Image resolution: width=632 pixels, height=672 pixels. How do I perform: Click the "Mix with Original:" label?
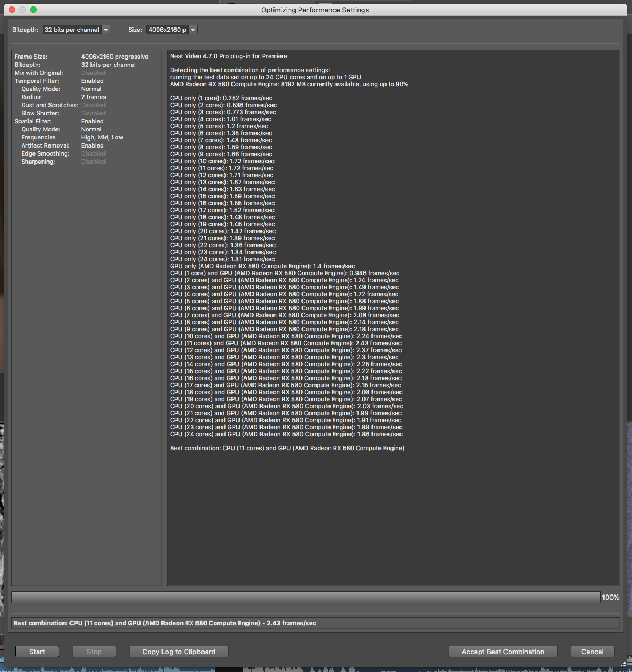point(39,73)
